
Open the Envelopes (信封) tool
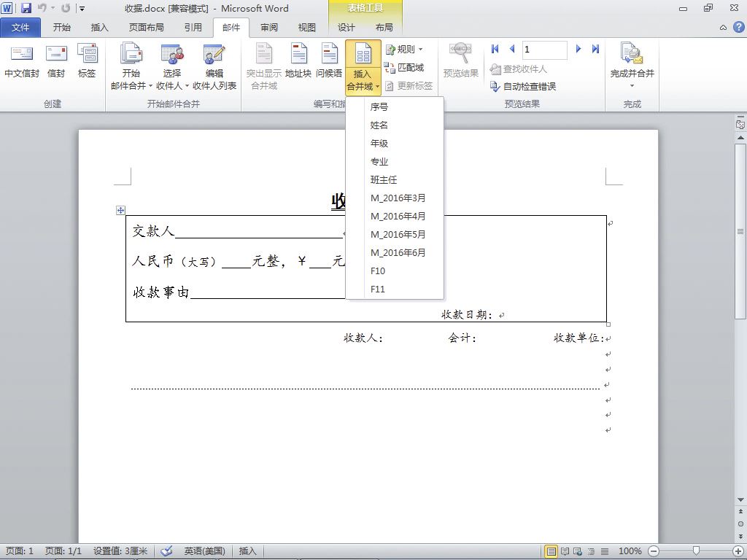tap(56, 61)
